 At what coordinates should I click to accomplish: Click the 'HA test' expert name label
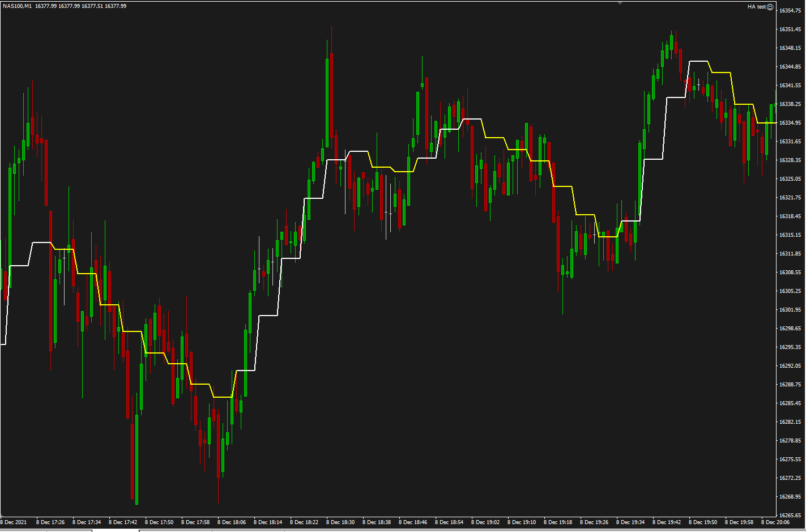tap(756, 7)
